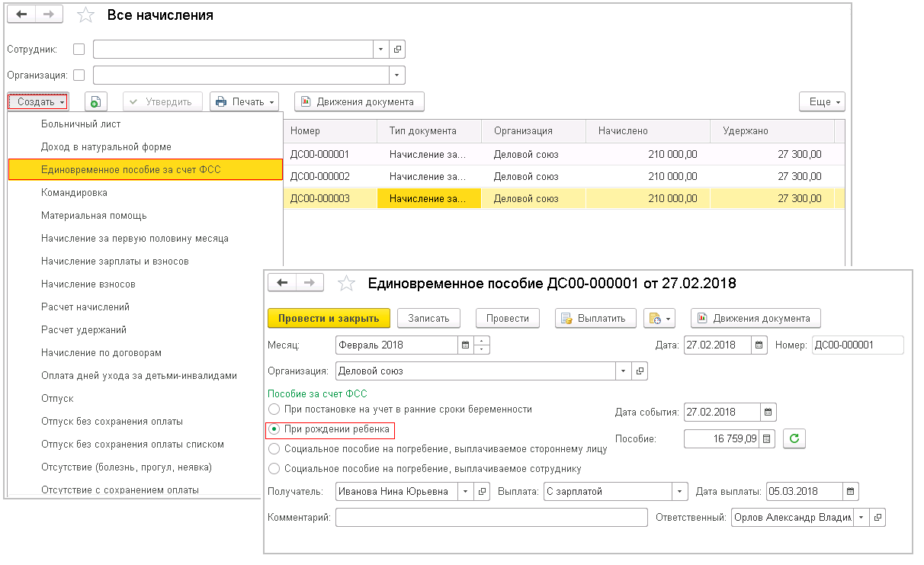
Task: Expand the Выплата dropdown showing С зарплатой
Action: pos(679,492)
